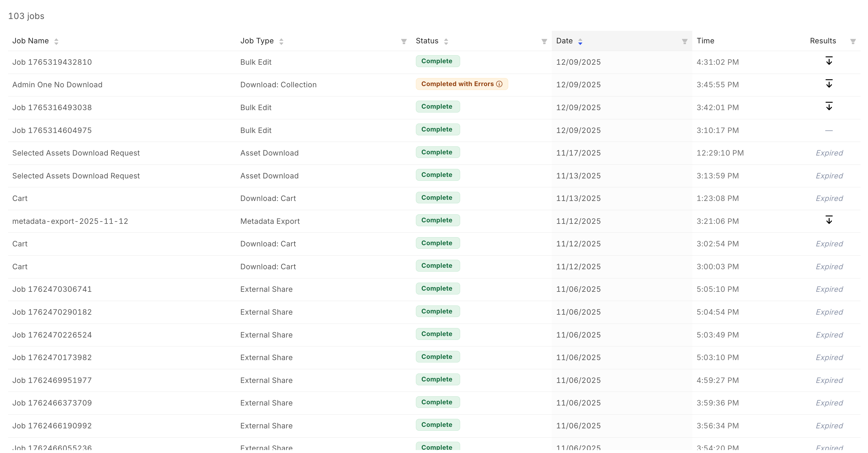Click the Time column header
868x453 pixels.
pyautogui.click(x=705, y=41)
